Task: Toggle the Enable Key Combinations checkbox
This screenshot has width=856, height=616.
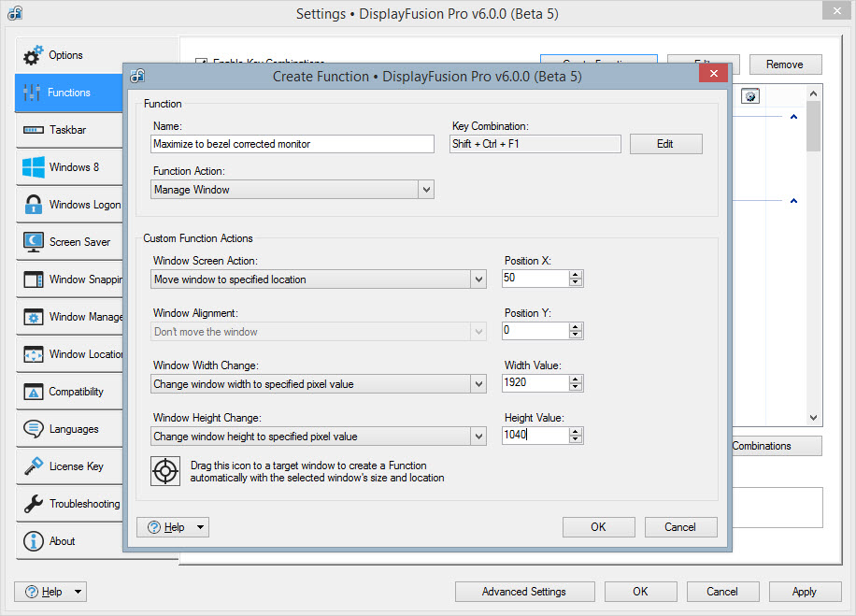Action: click(x=201, y=64)
